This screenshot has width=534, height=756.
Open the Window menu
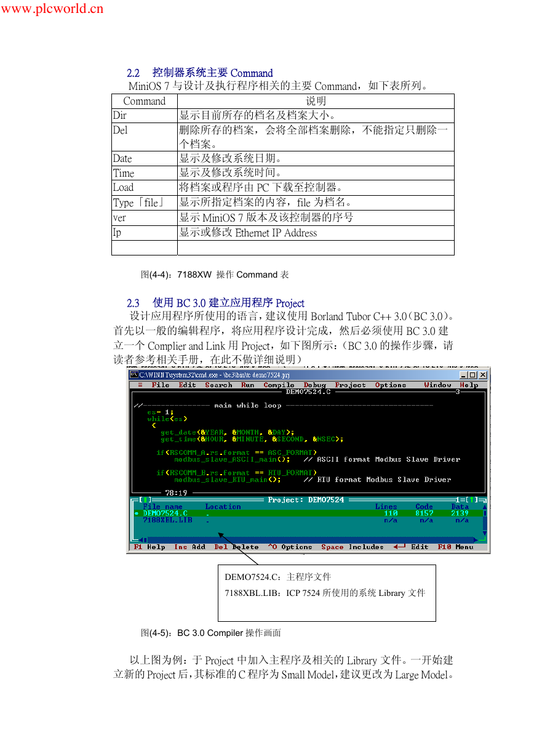(x=437, y=385)
